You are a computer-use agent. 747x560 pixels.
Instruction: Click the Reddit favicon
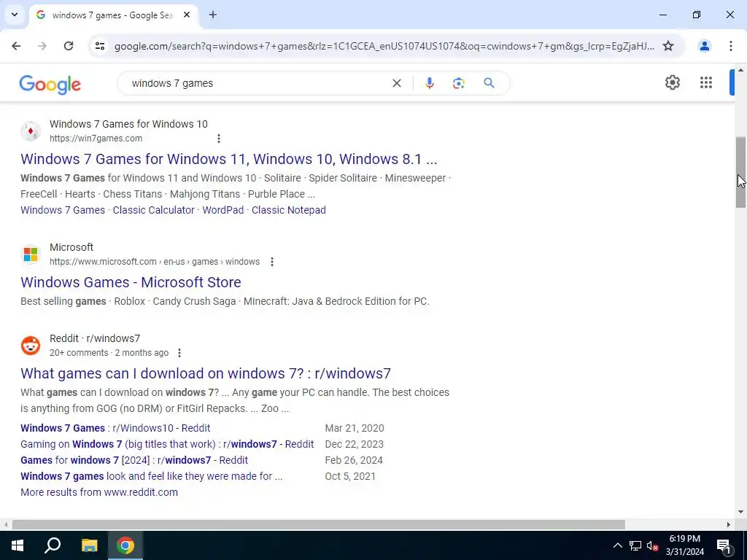tap(31, 345)
